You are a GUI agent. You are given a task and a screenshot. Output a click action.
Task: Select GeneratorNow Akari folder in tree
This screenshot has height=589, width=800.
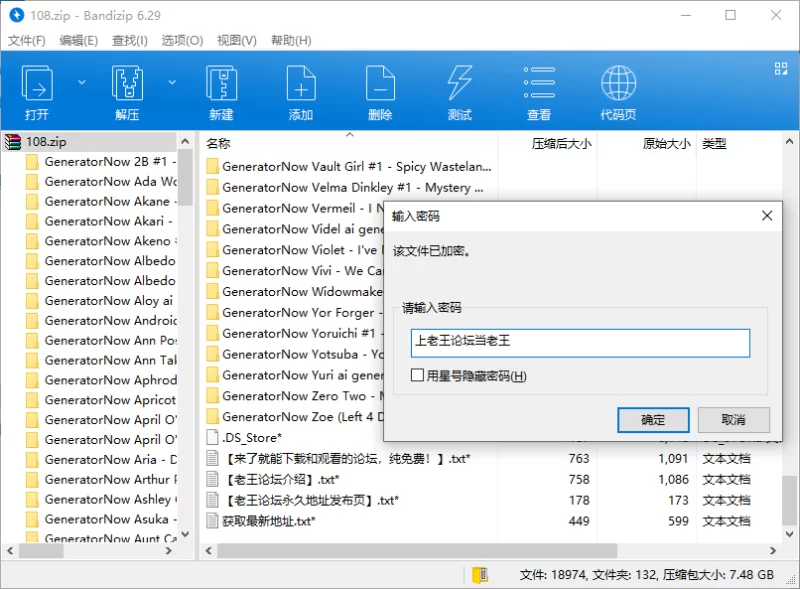[x=101, y=222]
